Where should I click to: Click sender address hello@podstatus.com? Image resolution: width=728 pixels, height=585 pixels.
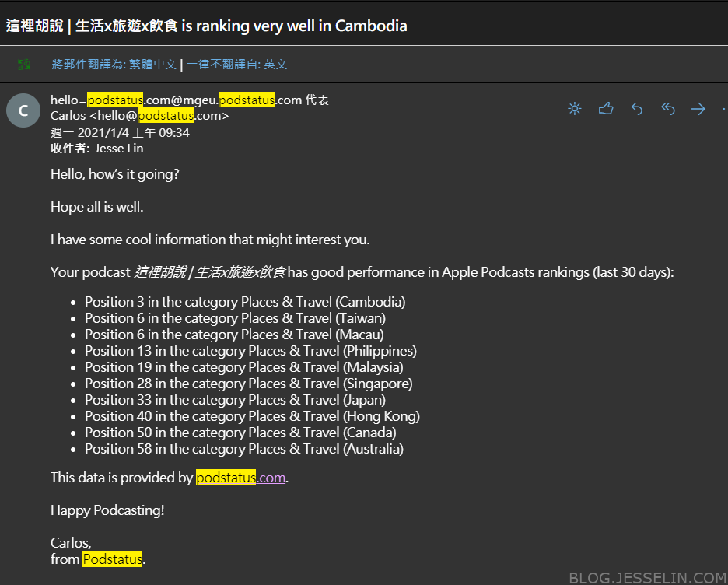pyautogui.click(x=159, y=116)
